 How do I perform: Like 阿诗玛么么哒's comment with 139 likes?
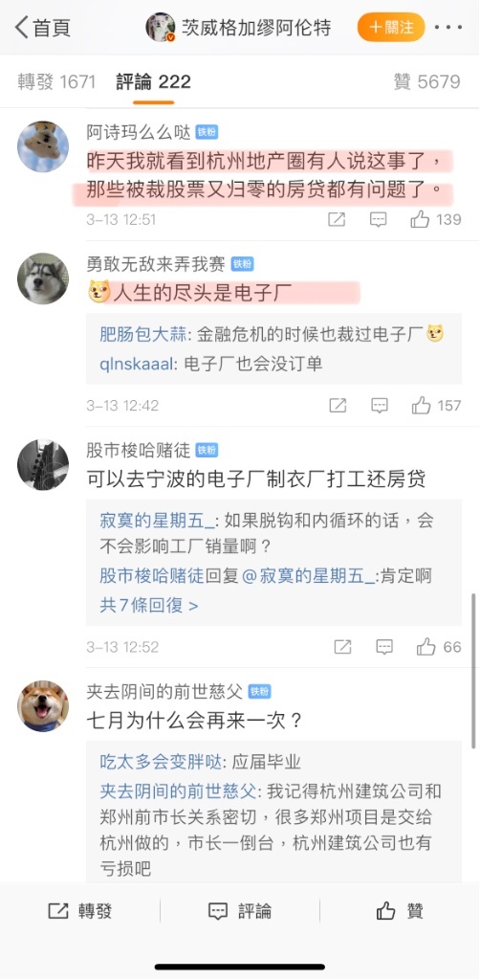pyautogui.click(x=436, y=219)
